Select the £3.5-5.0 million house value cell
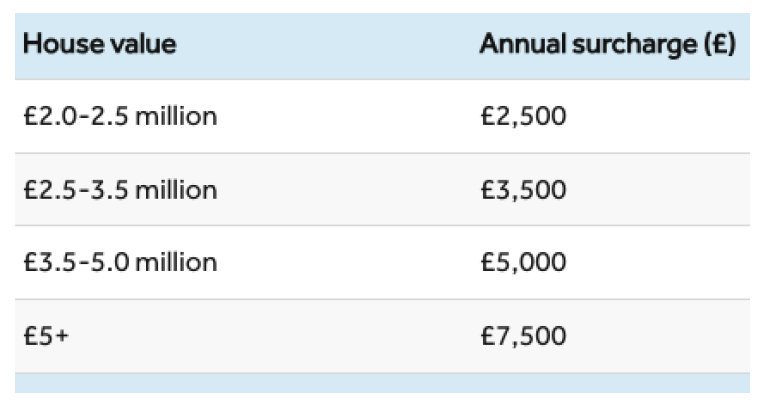Image resolution: width=778 pixels, height=416 pixels. point(120,263)
